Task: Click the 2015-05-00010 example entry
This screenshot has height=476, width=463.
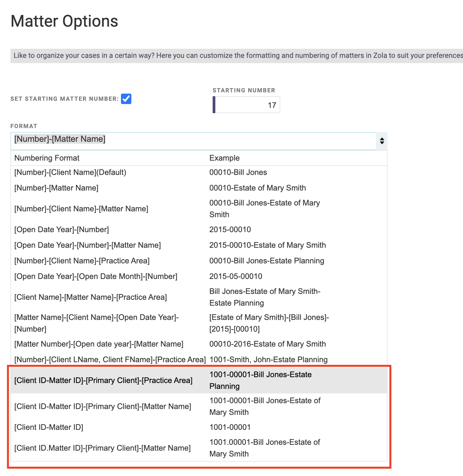Action: click(x=236, y=276)
